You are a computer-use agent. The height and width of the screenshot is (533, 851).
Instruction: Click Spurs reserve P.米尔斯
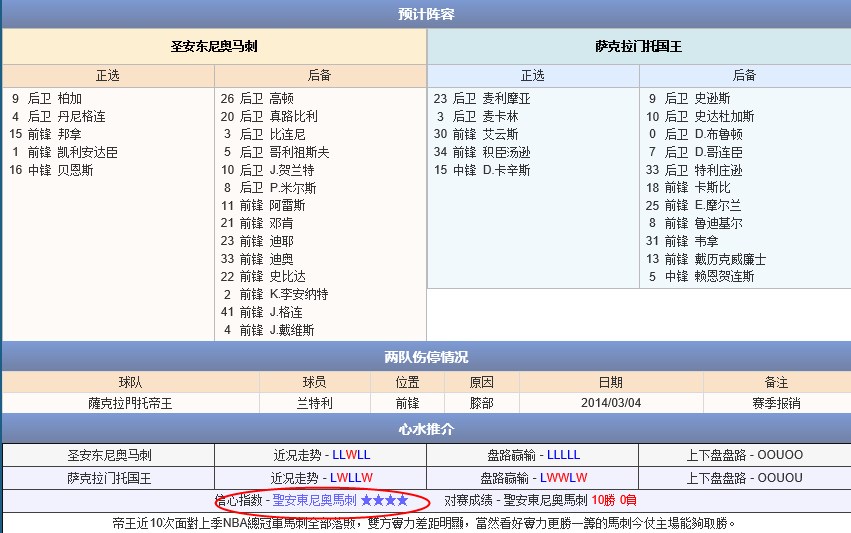click(293, 187)
